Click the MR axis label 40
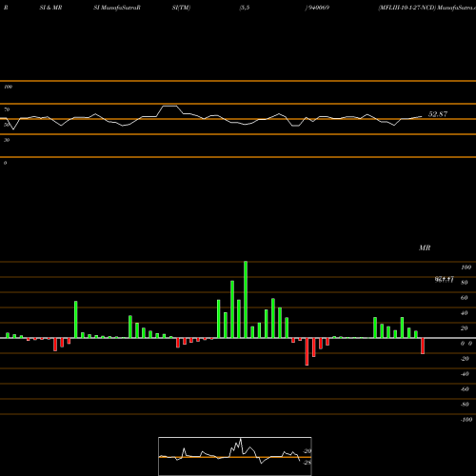The height and width of the screenshot is (476, 476). pyautogui.click(x=465, y=313)
